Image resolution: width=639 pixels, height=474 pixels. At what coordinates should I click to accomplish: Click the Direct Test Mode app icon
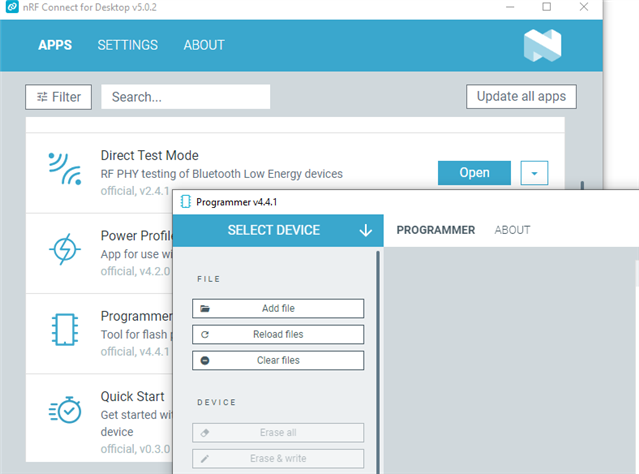click(65, 169)
